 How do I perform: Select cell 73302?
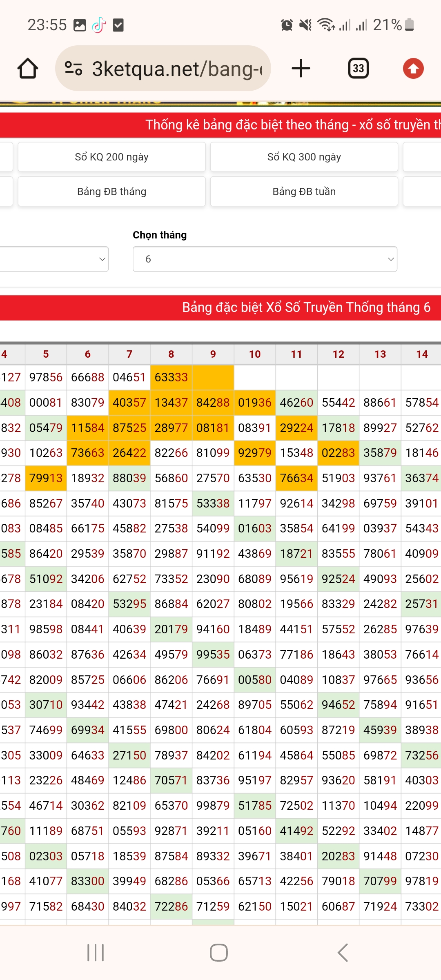422,906
